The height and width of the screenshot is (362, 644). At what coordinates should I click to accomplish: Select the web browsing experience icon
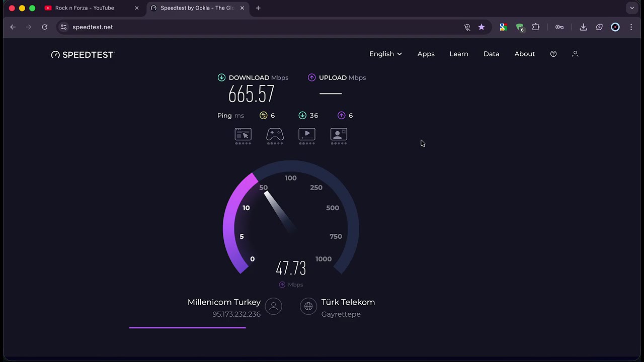click(243, 136)
